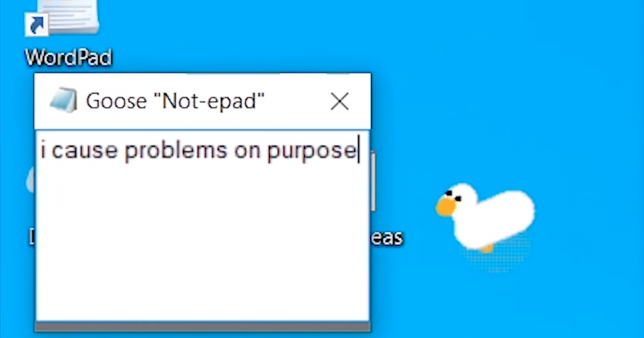Click the shortcut arrow overlay on WordPad
The height and width of the screenshot is (338, 644).
pos(37,25)
